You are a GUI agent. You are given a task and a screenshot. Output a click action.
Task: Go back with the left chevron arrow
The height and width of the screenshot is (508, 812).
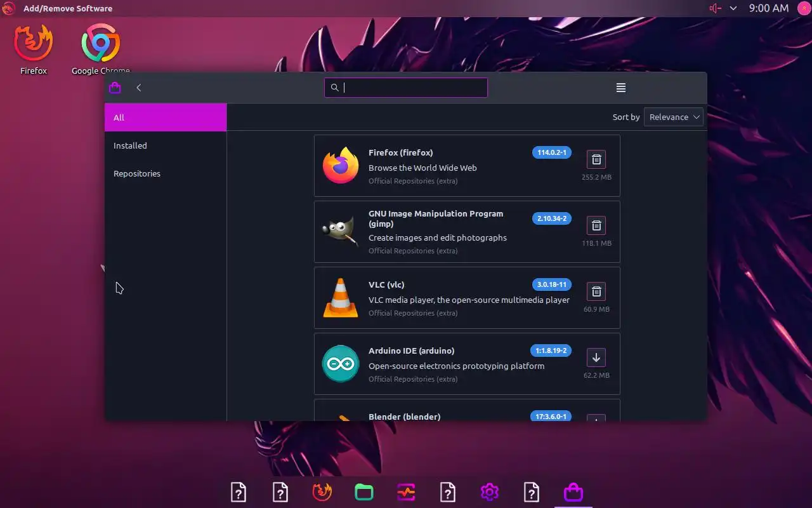pyautogui.click(x=139, y=88)
